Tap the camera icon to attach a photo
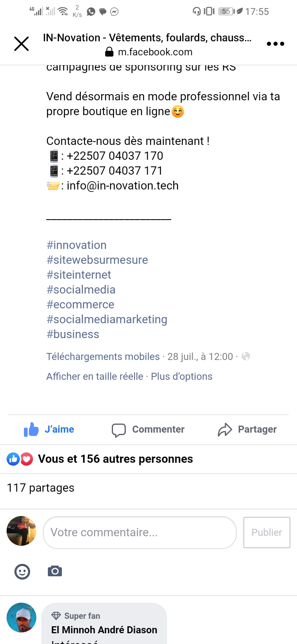 tap(54, 571)
